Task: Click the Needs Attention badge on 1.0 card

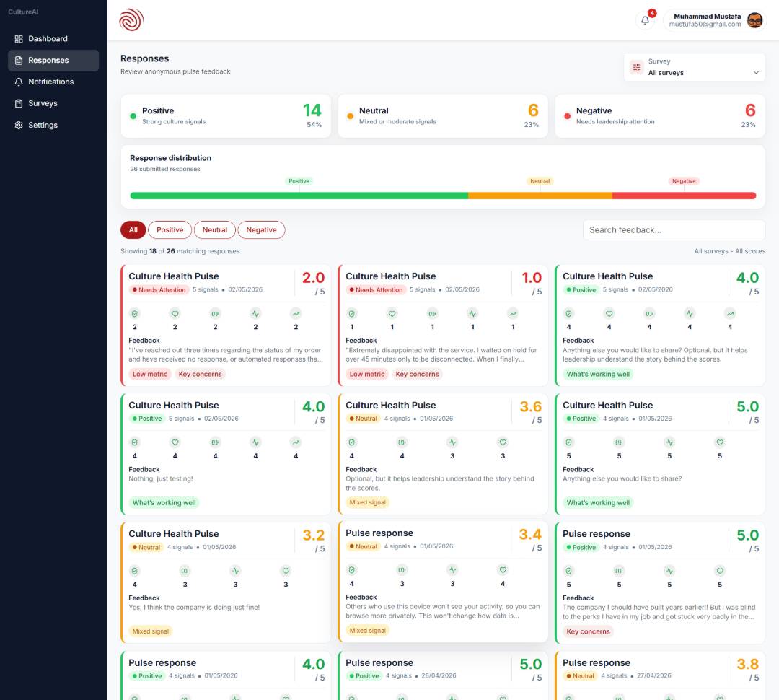Action: tap(376, 290)
